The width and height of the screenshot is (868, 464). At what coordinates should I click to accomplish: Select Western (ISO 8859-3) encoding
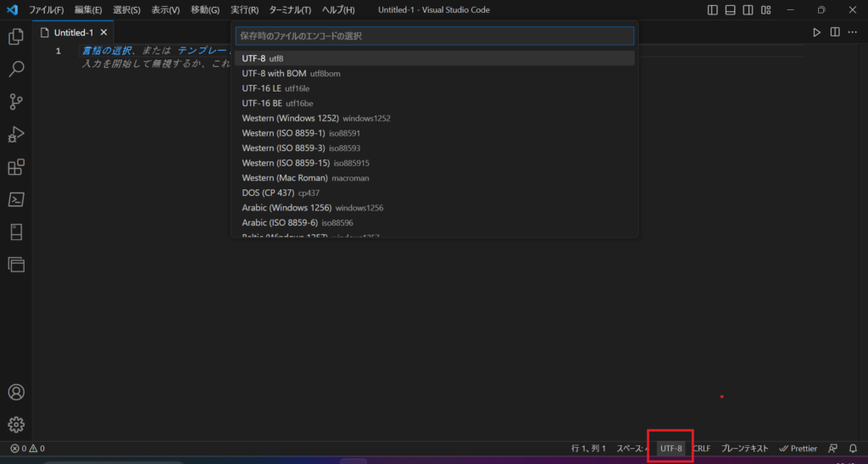coord(435,148)
